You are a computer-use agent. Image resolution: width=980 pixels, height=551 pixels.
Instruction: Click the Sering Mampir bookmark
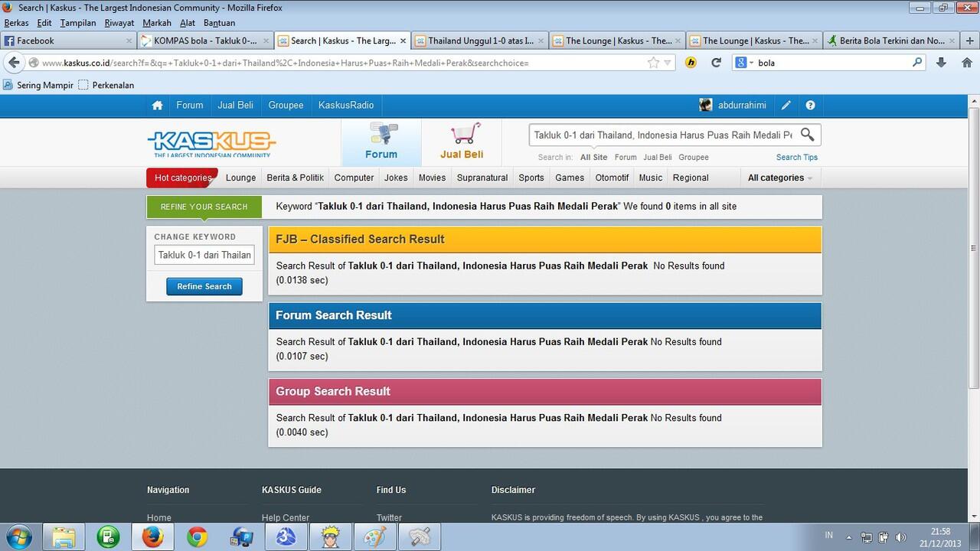[38, 85]
